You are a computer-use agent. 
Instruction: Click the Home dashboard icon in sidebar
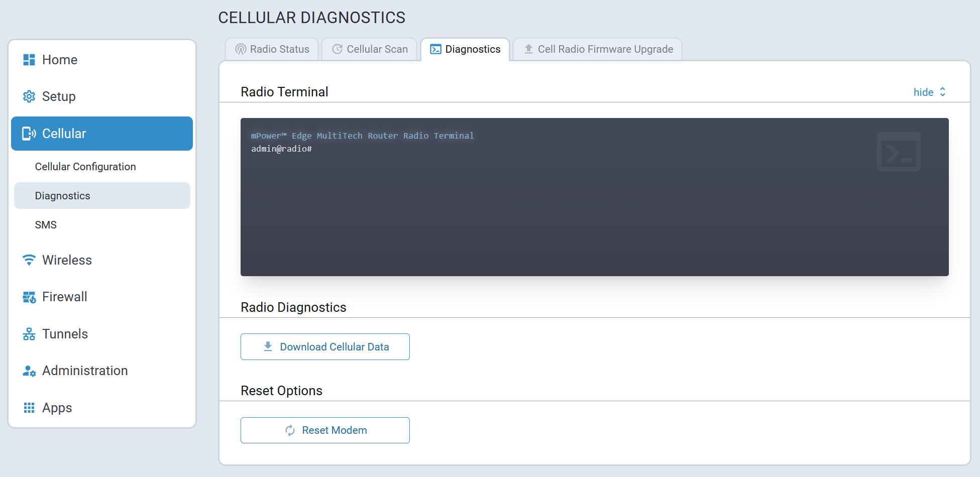pyautogui.click(x=29, y=60)
